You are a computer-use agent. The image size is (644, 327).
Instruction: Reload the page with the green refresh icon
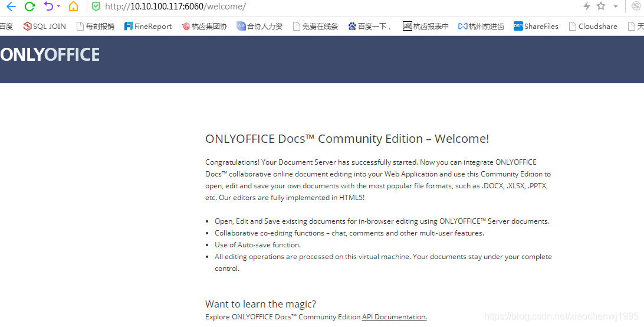point(29,6)
